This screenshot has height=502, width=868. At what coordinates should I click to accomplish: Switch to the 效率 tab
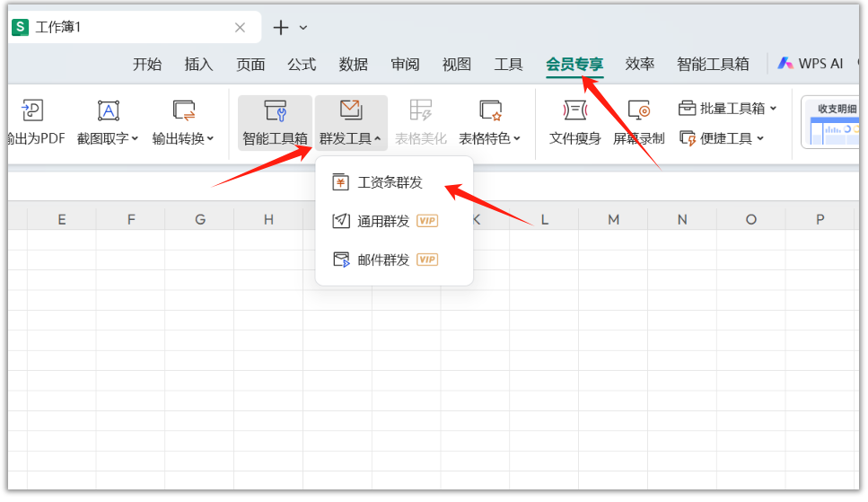(640, 65)
